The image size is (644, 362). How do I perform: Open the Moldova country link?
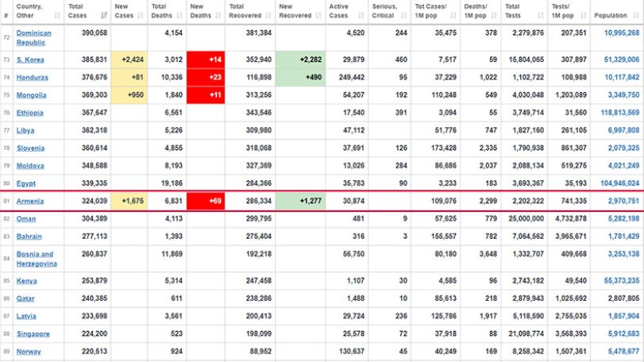(x=30, y=166)
